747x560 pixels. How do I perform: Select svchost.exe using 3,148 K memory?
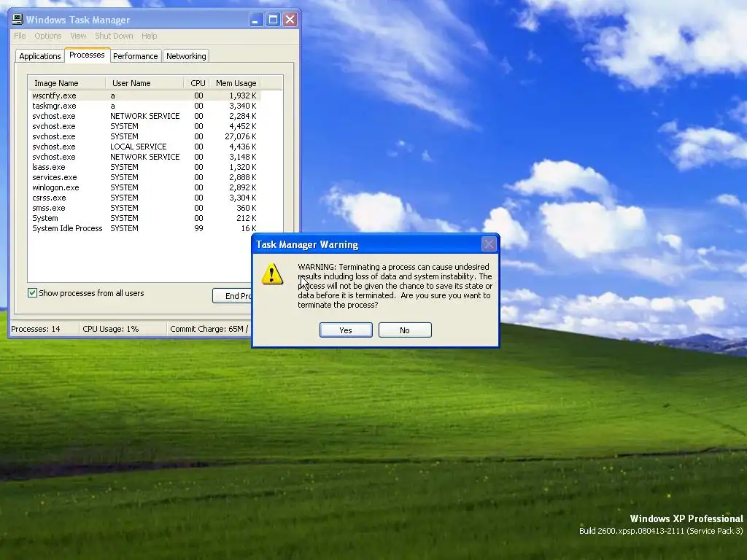(x=144, y=157)
